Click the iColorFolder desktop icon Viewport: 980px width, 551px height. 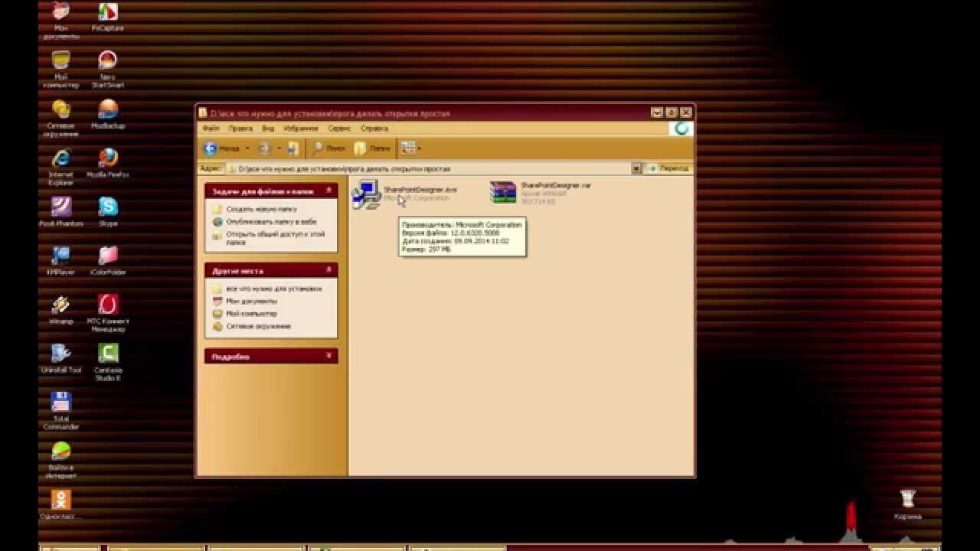[x=108, y=261]
